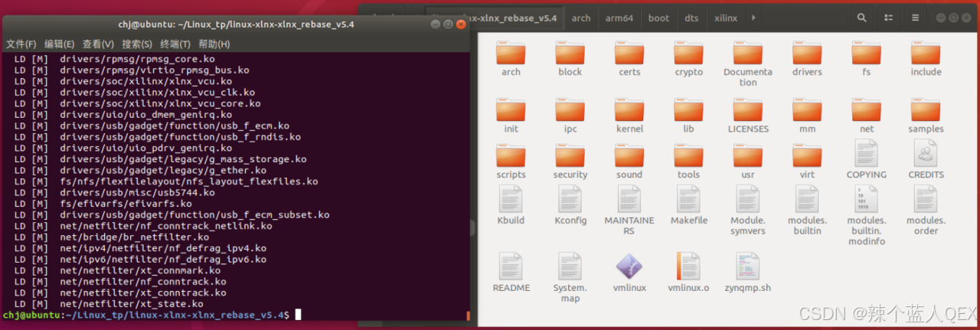Open the Documentation folder
This screenshot has height=330, width=980.
coord(748,64)
